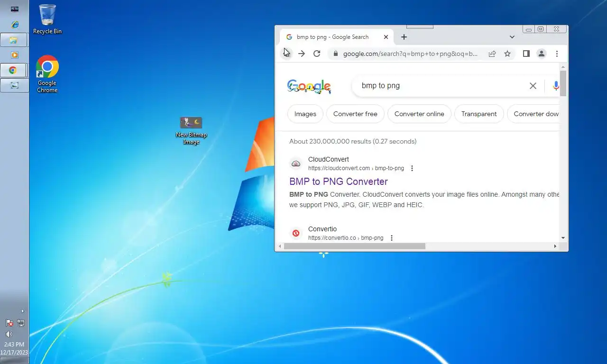607x364 pixels.
Task: Open Windows Media Player from the taskbar
Action: [15, 55]
